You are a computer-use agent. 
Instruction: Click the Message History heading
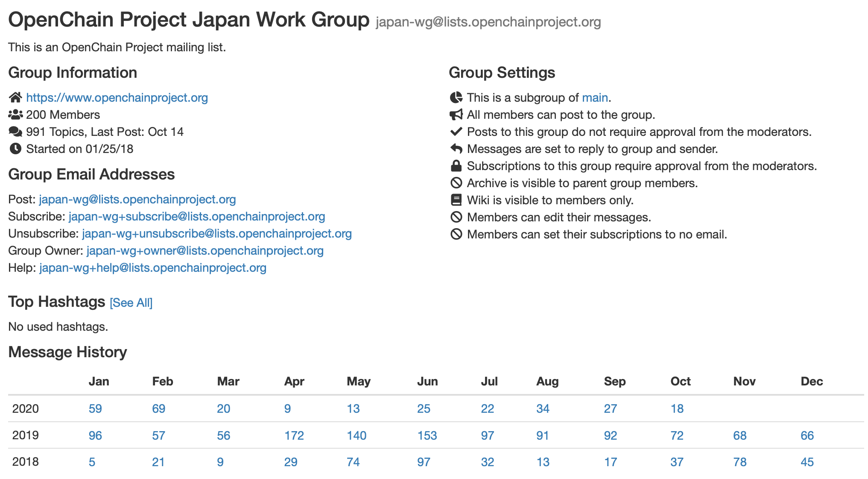67,352
